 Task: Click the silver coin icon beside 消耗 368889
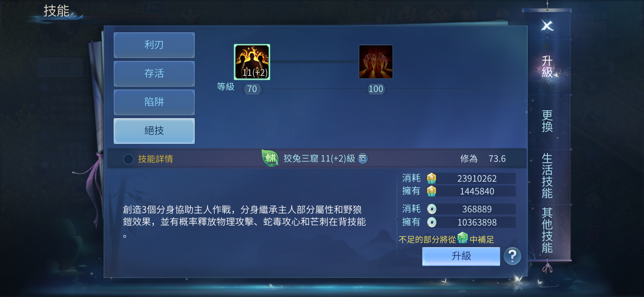pyautogui.click(x=432, y=209)
